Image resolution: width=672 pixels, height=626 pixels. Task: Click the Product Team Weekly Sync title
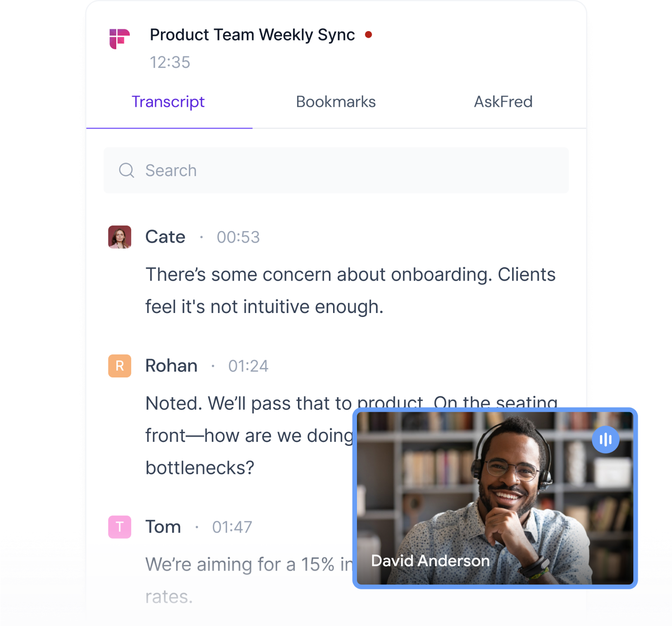(x=252, y=35)
